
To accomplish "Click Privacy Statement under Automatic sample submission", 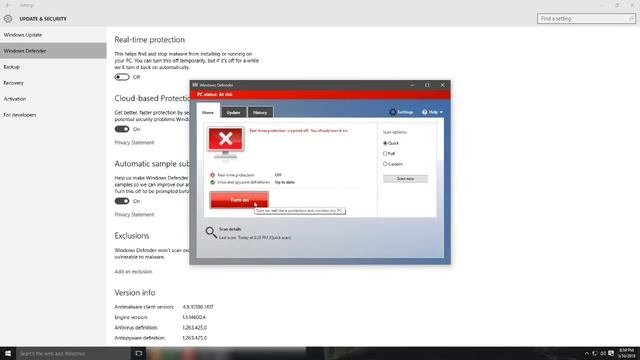I will tap(134, 214).
